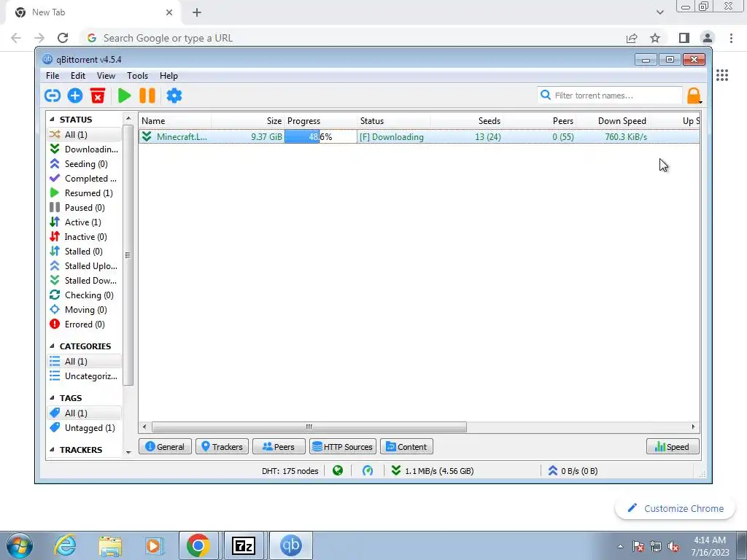Sort by the Seeds column header
Screen dimensions: 747x560
467,121
